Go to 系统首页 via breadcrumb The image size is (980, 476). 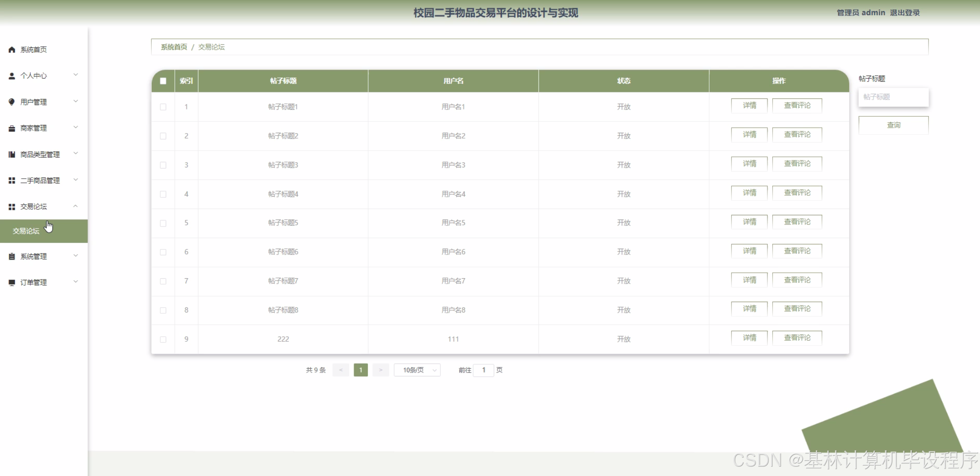coord(174,47)
